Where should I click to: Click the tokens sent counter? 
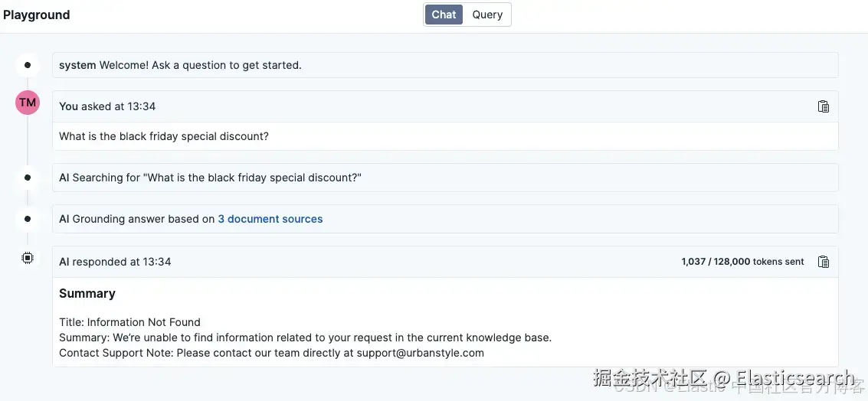[742, 262]
